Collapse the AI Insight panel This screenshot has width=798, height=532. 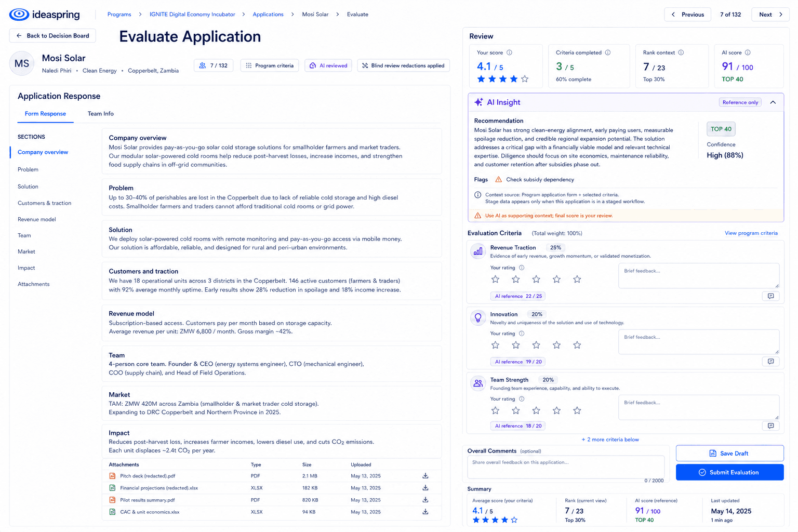click(773, 102)
